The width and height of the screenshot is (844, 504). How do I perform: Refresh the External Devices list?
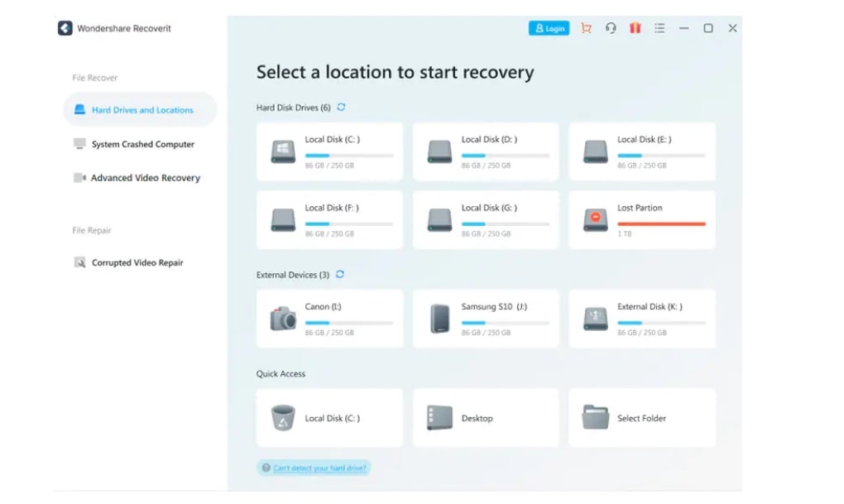[339, 275]
